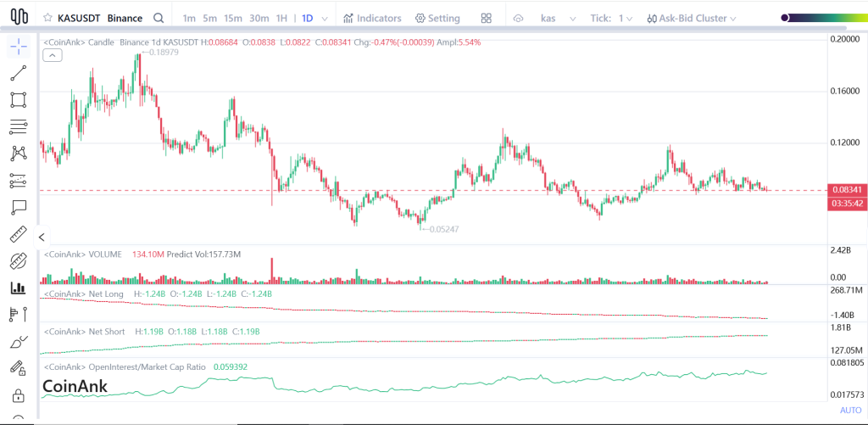This screenshot has height=425, width=868.
Task: Click the horizontal scrollbar below the toolbar
Action: (x=424, y=28)
